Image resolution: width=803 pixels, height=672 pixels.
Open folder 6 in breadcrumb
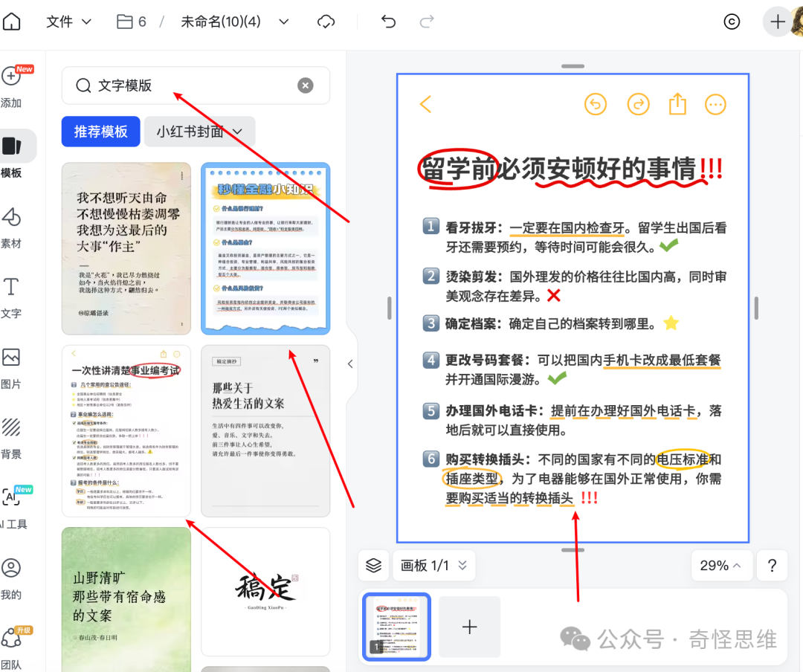click(x=132, y=22)
